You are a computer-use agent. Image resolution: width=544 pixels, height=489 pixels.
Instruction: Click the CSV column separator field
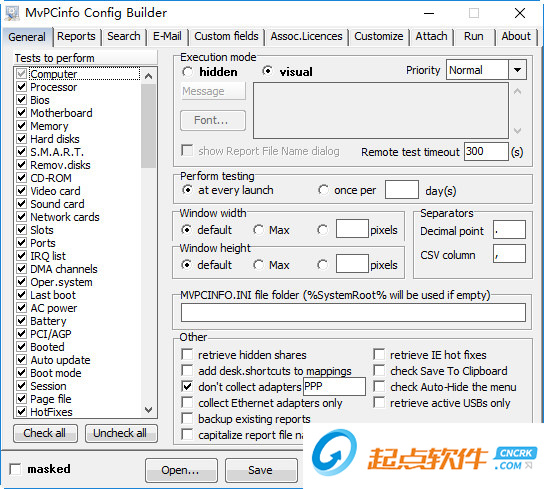pos(509,254)
